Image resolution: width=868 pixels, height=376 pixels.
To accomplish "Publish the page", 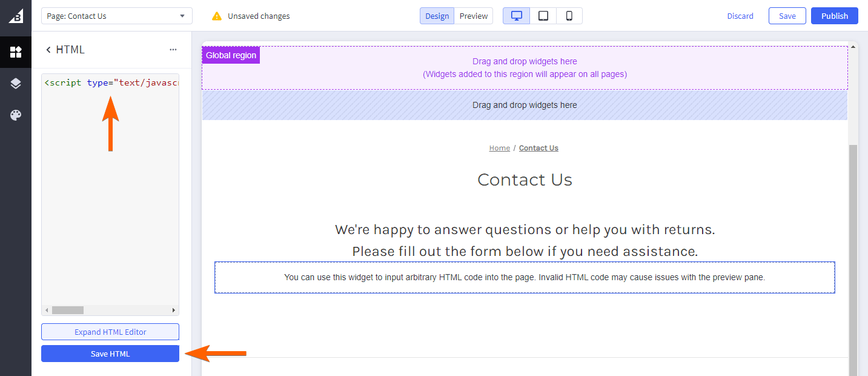I will point(834,16).
